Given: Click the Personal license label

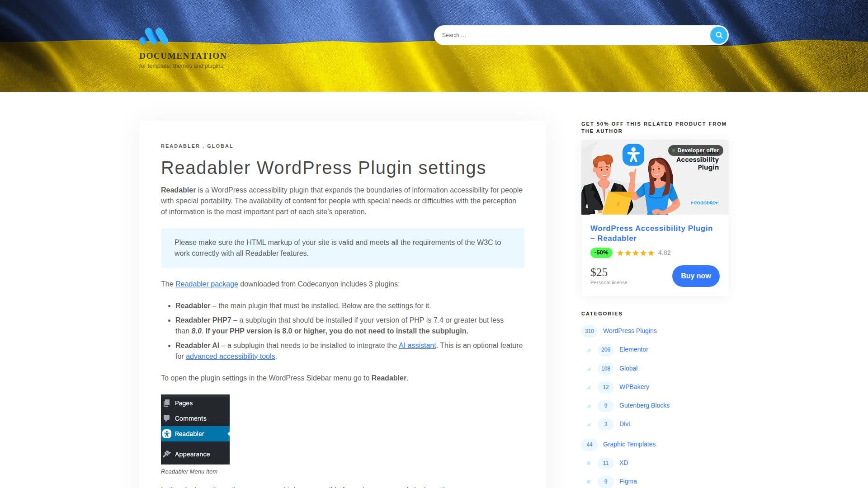Looking at the screenshot, I should (x=609, y=282).
